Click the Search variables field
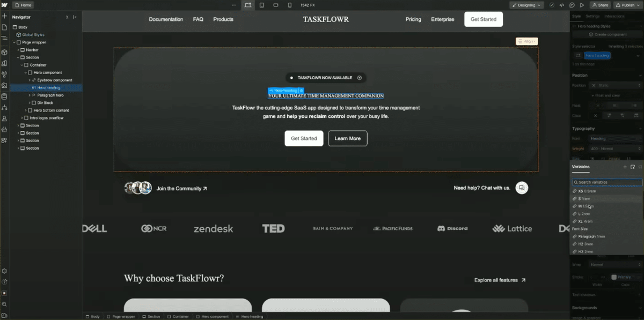The width and height of the screenshot is (644, 320). click(x=607, y=182)
